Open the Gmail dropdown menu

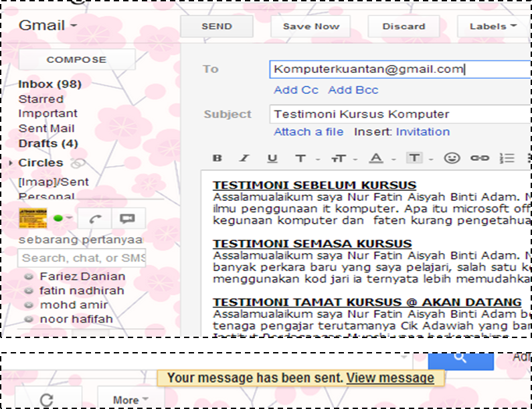pos(48,25)
